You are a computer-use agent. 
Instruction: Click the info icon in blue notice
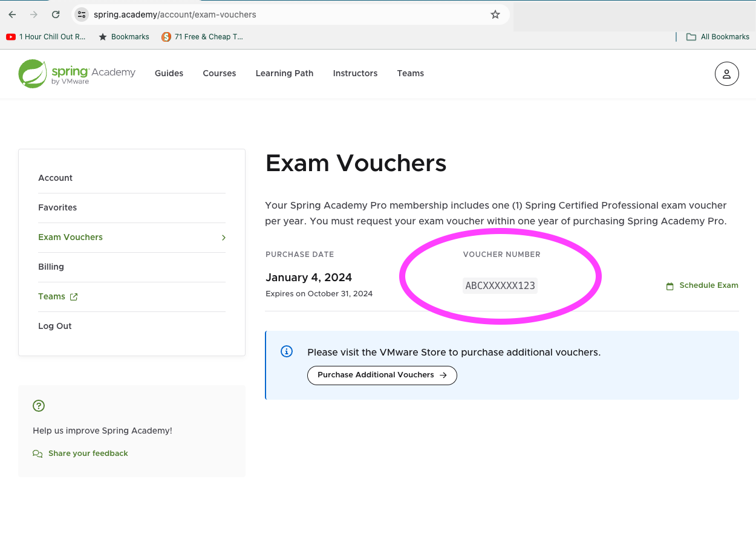287,351
